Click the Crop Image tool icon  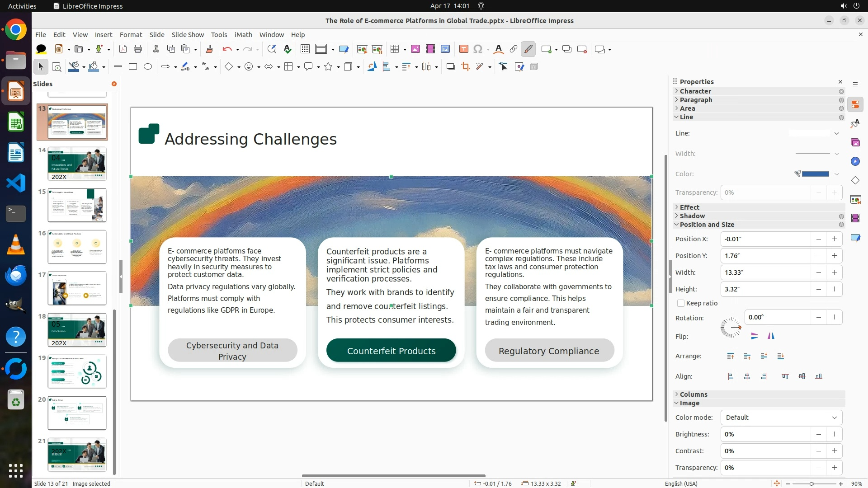[465, 67]
